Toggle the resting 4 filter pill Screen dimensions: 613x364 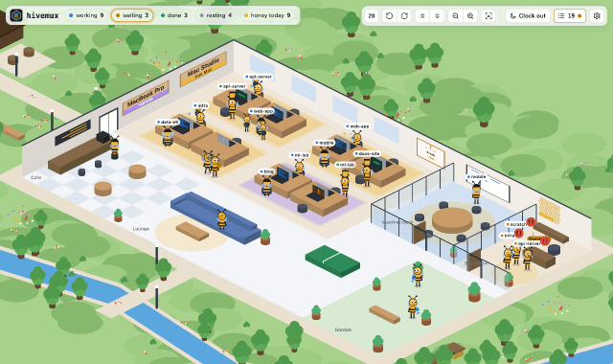click(x=216, y=15)
